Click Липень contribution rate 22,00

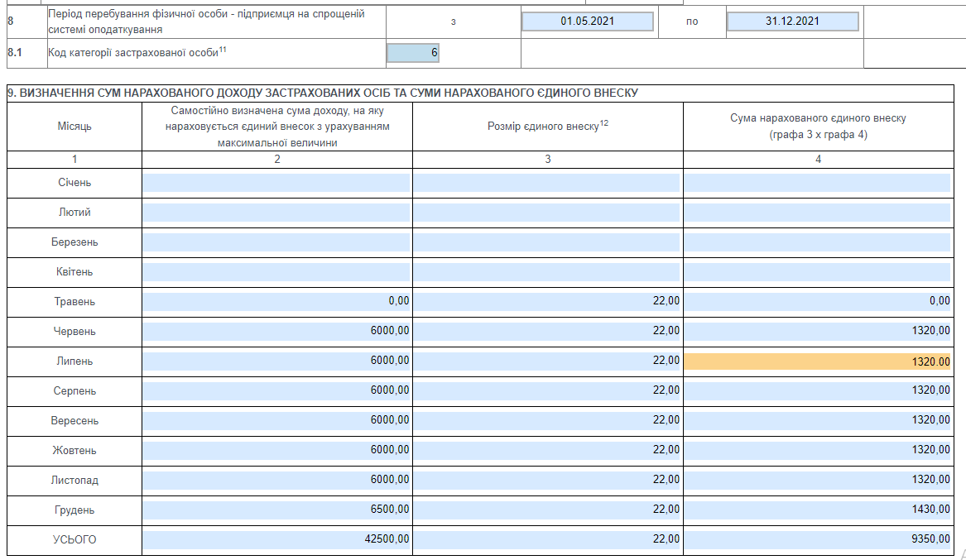tap(546, 361)
